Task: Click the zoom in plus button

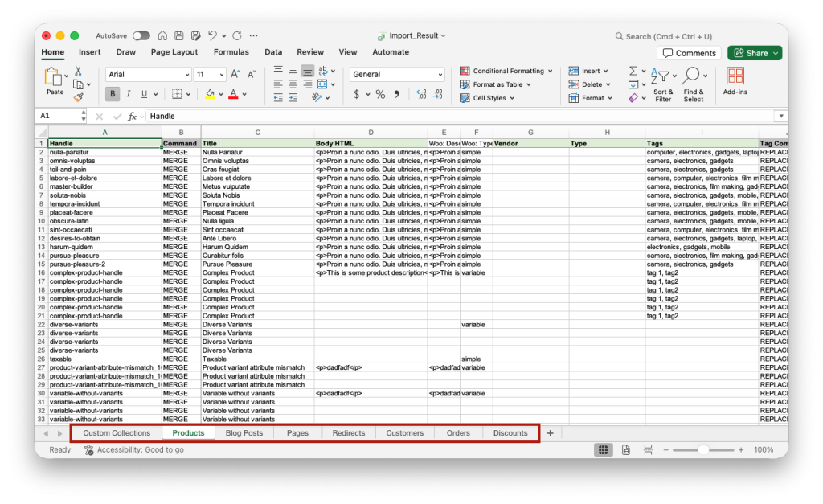Action: coord(741,450)
